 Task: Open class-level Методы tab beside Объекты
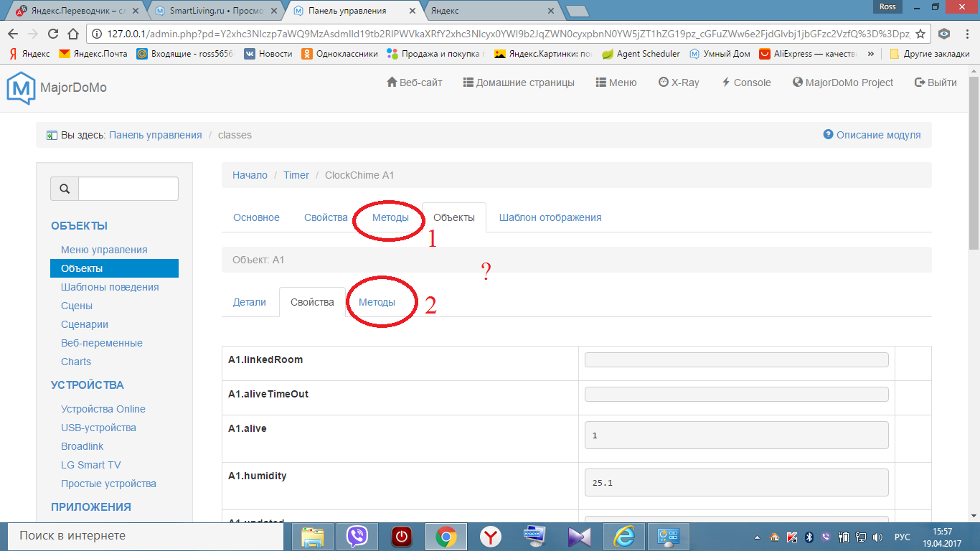click(x=390, y=217)
